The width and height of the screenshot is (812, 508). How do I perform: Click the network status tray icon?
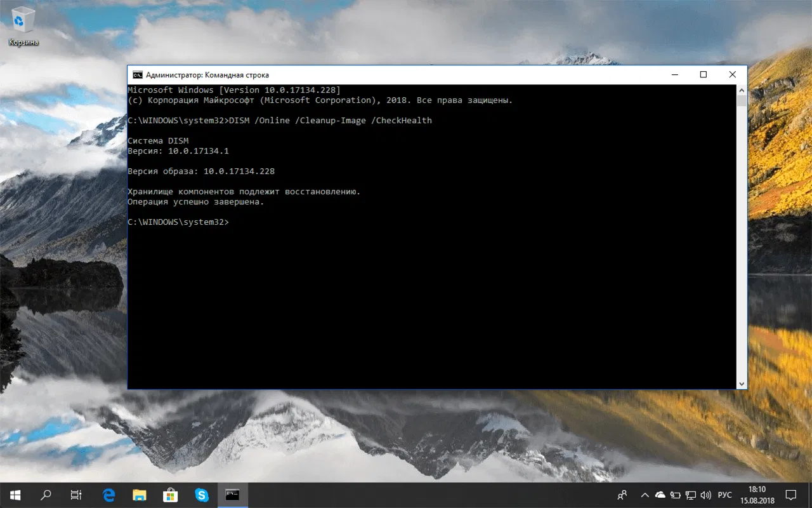click(691, 495)
